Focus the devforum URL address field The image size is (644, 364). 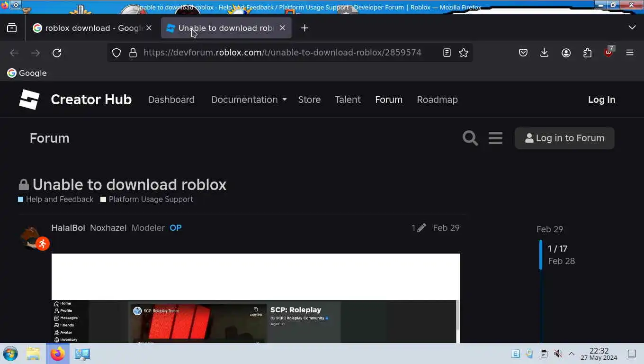pos(282,53)
